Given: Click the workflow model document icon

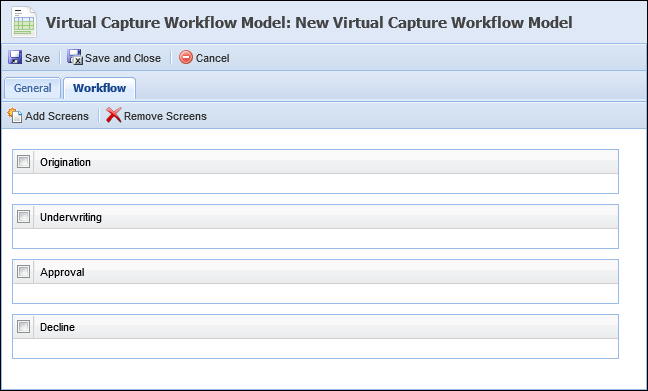Looking at the screenshot, I should pos(24,22).
